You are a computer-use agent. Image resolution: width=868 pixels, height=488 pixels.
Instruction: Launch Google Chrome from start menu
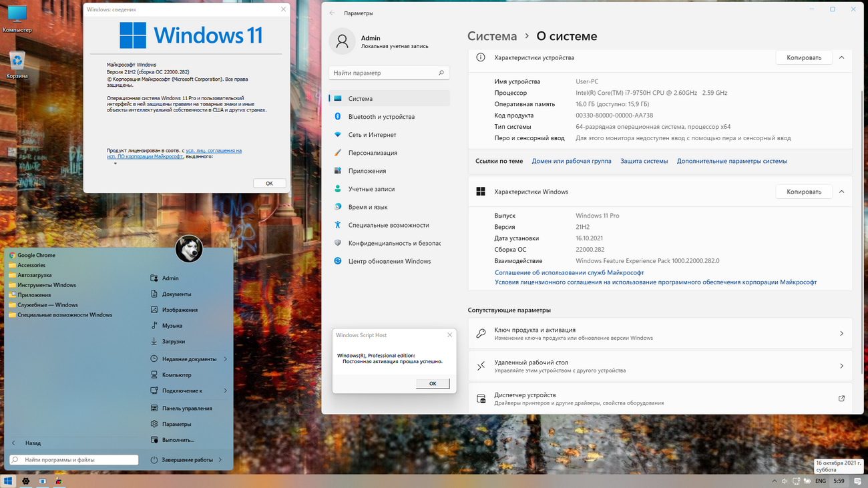pos(32,255)
